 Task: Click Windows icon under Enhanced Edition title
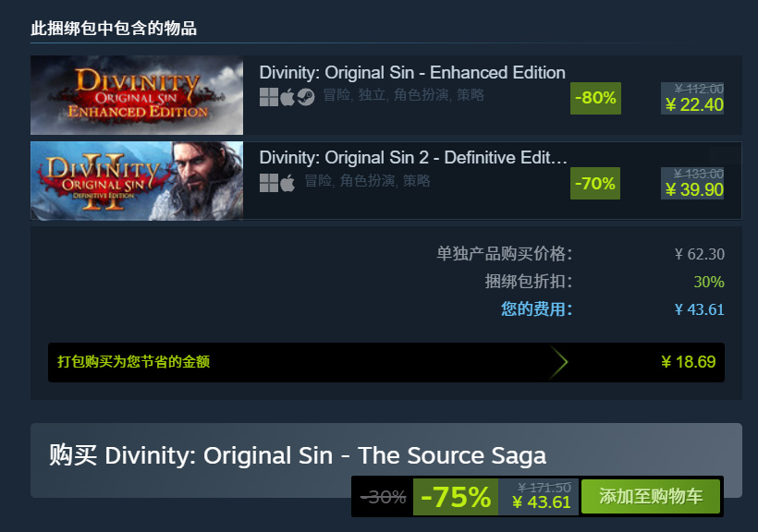(269, 97)
